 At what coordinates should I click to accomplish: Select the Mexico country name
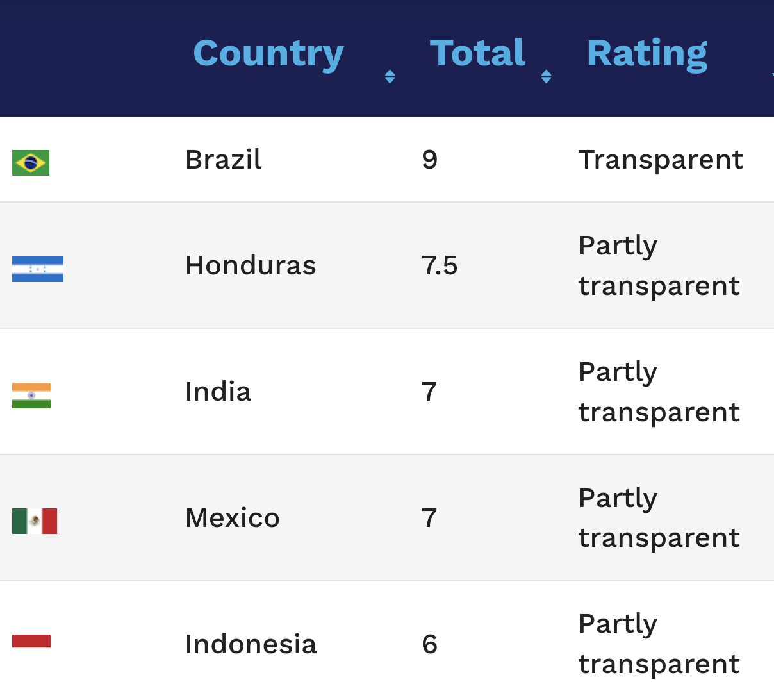click(233, 518)
